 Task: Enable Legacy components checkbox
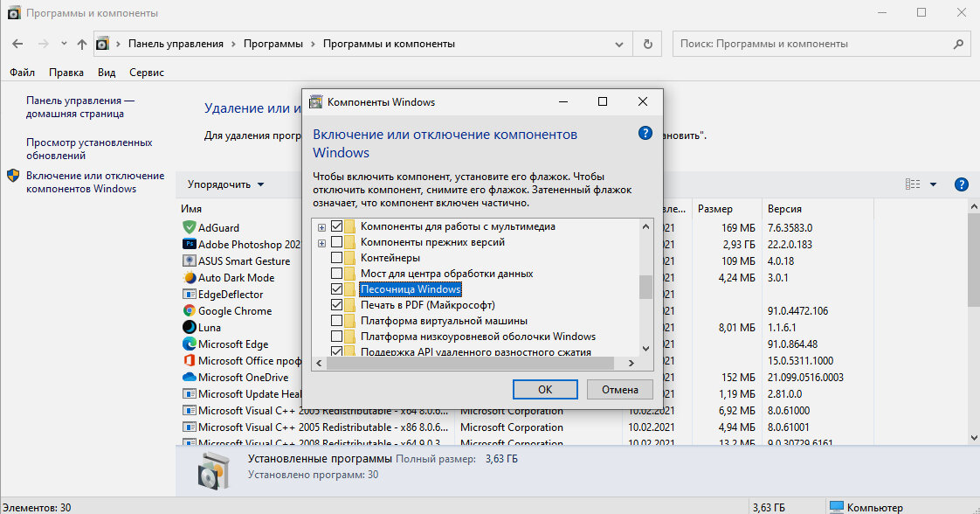click(x=336, y=242)
